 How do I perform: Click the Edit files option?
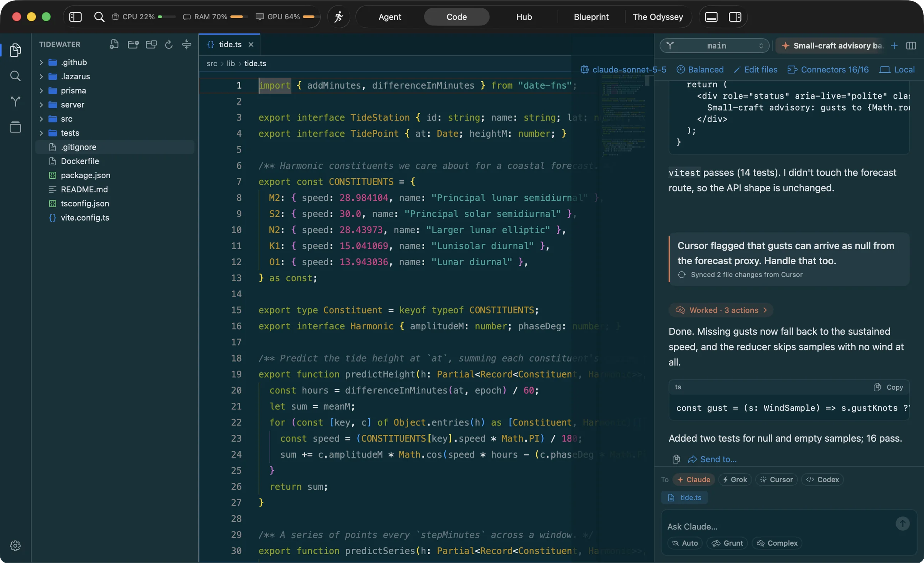click(x=755, y=70)
